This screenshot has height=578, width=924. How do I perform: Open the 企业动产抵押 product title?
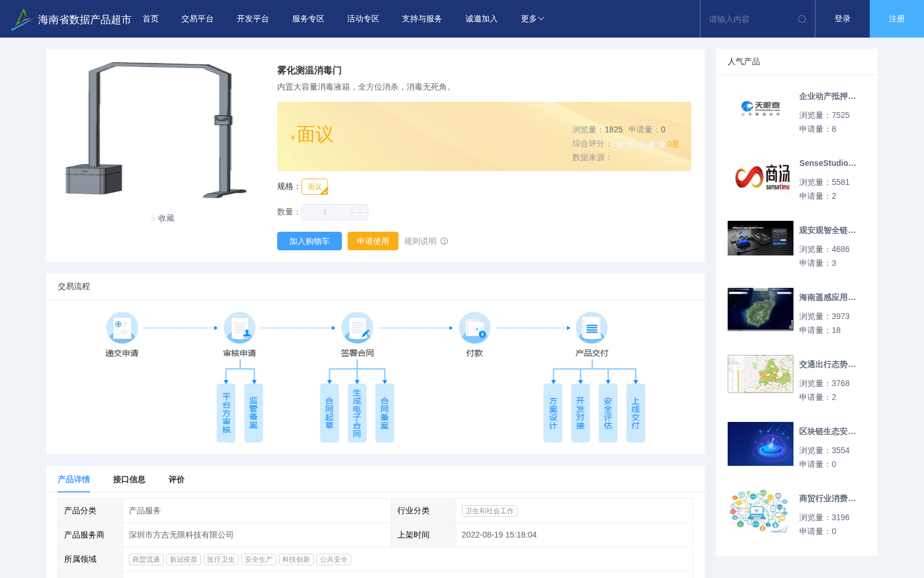tap(828, 96)
